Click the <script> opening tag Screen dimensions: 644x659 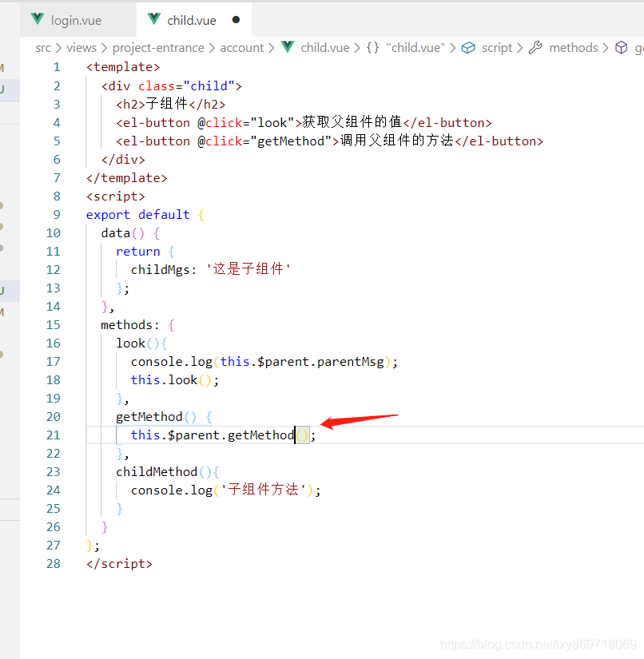(116, 197)
